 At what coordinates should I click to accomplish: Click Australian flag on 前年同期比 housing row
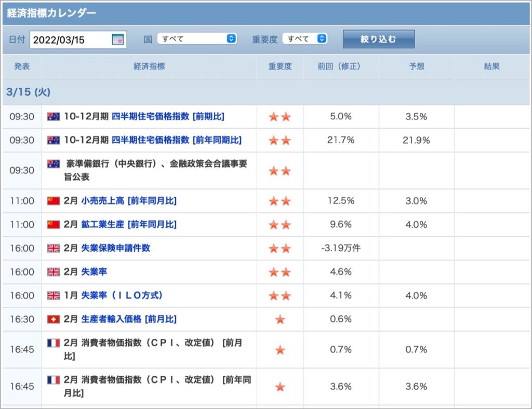tap(54, 140)
